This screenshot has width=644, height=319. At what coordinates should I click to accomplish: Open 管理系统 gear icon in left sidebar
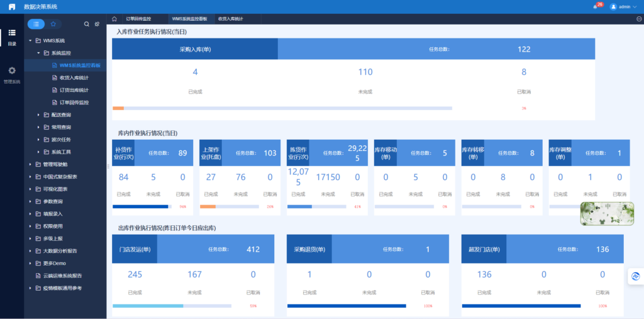point(12,71)
